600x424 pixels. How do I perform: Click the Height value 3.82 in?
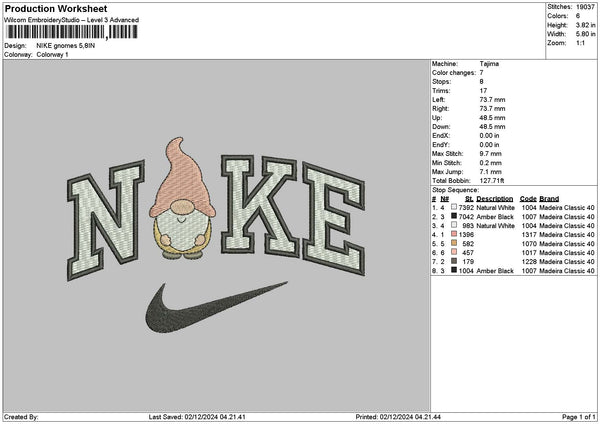pyautogui.click(x=585, y=25)
